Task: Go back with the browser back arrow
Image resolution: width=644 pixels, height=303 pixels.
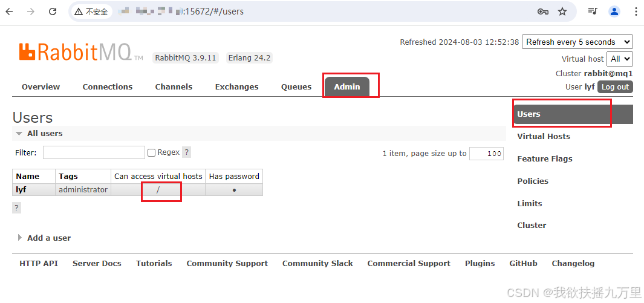Action: [x=9, y=11]
